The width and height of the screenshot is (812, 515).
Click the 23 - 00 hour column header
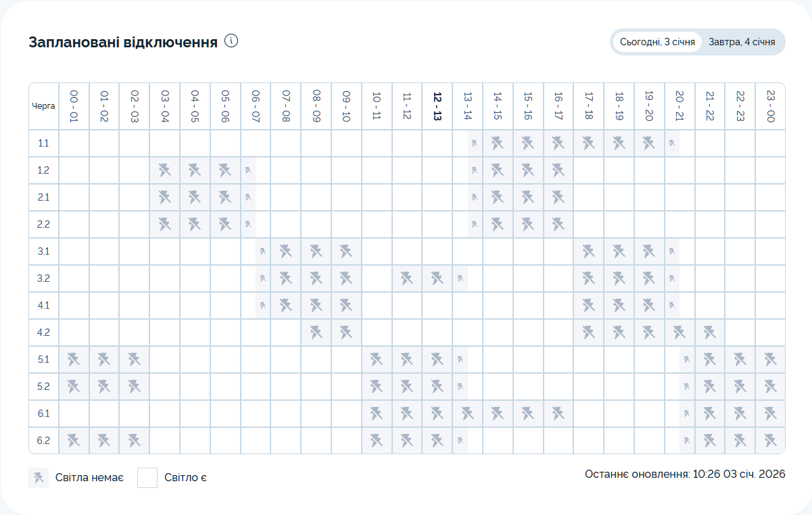point(770,106)
